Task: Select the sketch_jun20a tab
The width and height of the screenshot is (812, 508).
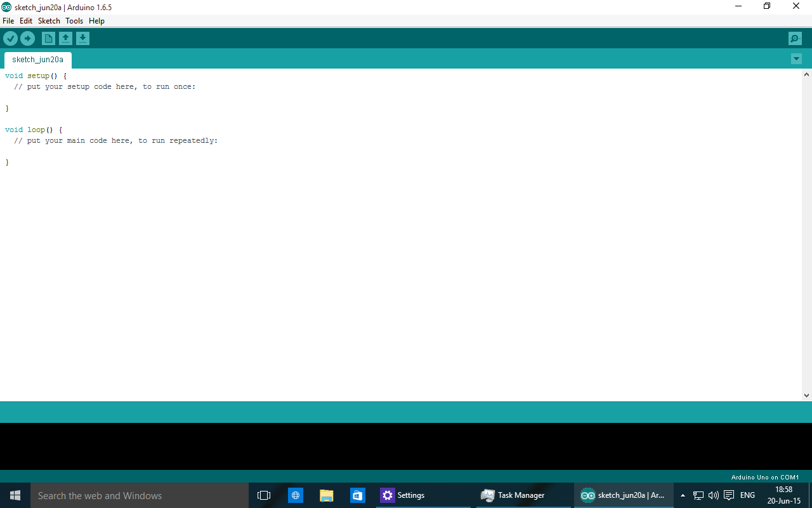Action: [x=37, y=60]
